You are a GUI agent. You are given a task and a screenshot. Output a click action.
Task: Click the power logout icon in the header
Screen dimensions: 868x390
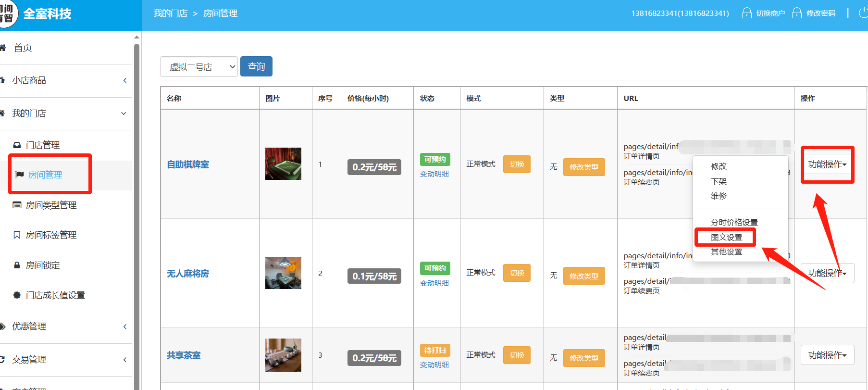(x=863, y=13)
